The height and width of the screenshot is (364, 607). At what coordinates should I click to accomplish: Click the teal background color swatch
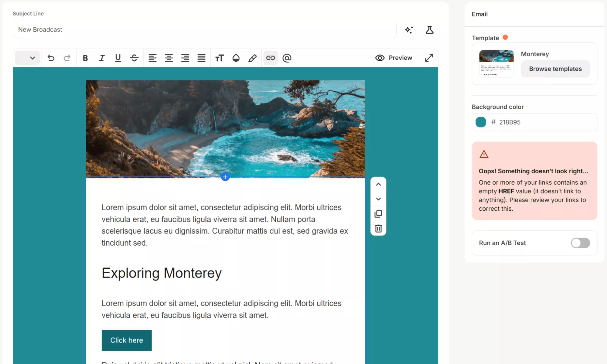pos(481,122)
